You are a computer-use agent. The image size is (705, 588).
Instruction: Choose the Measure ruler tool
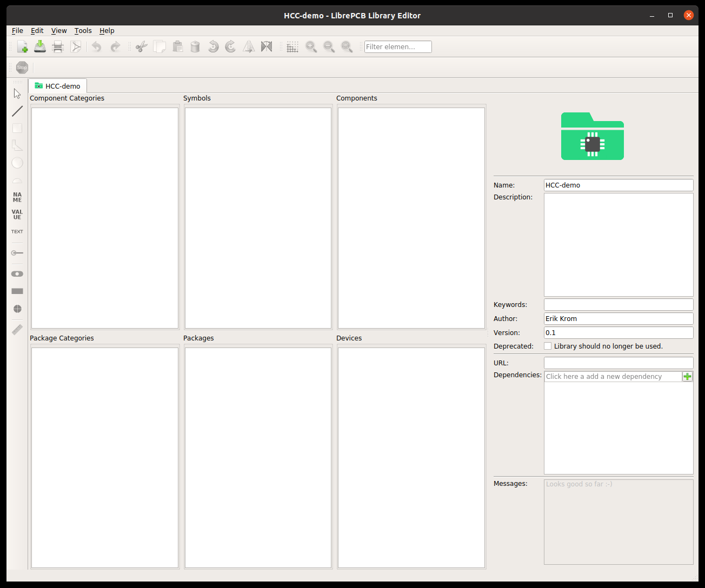pyautogui.click(x=17, y=330)
